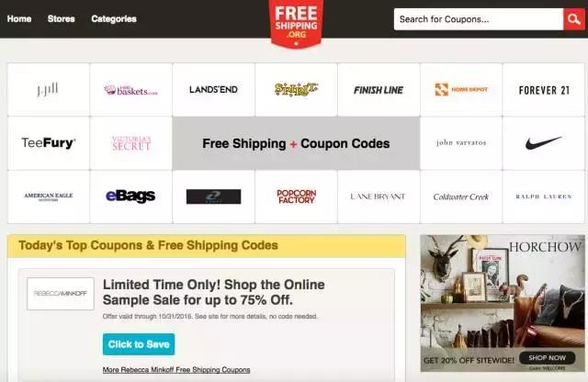Click Shop Now on Horchow ad

(x=548, y=357)
